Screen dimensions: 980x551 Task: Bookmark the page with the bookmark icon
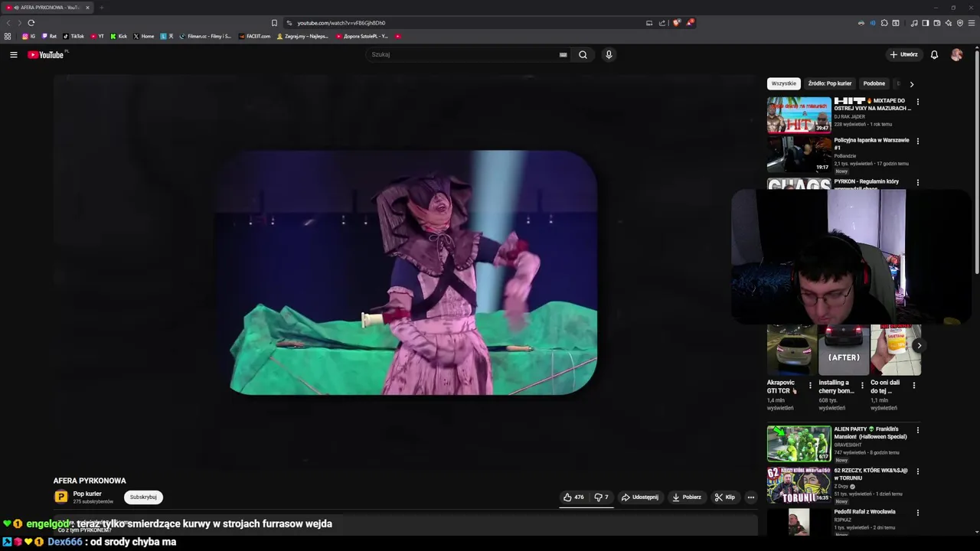point(274,23)
